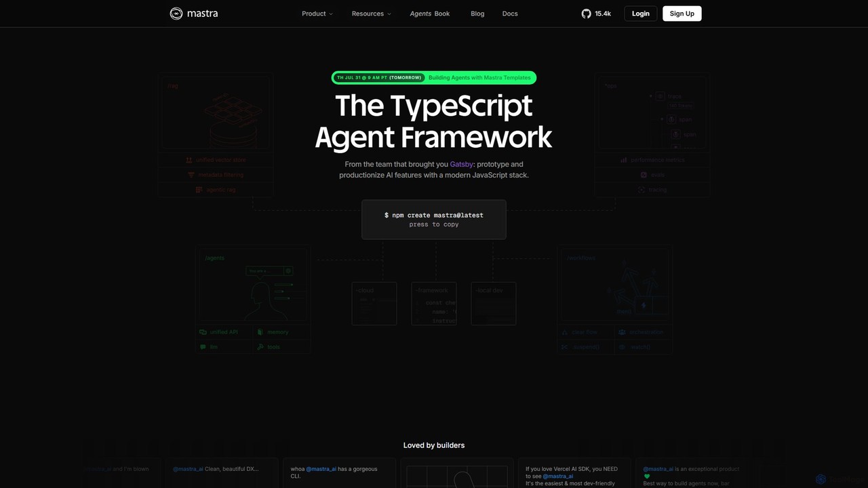Viewport: 868px width, 488px height.
Task: Click the unified vector store icon
Action: coord(189,160)
